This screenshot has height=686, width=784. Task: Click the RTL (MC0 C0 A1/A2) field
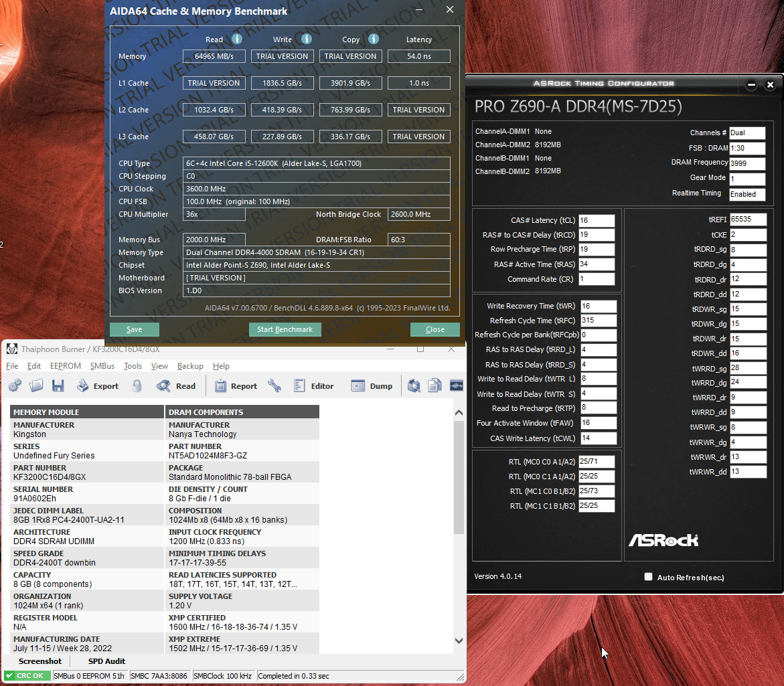(x=597, y=462)
